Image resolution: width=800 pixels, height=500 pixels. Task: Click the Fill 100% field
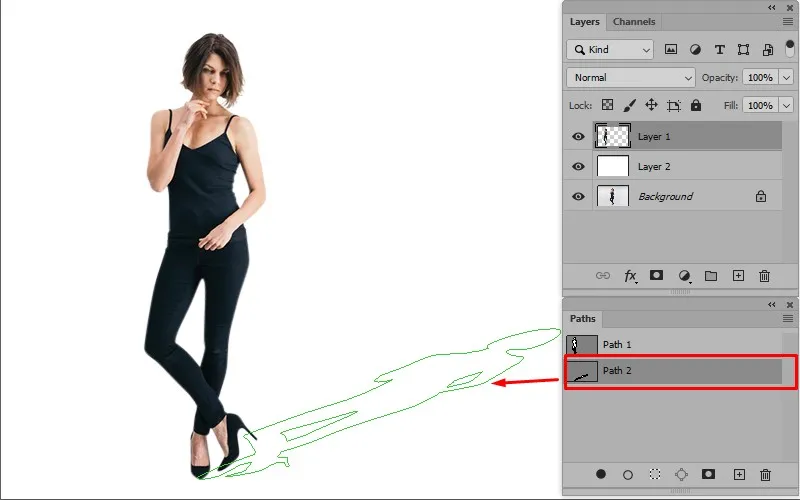(x=760, y=106)
